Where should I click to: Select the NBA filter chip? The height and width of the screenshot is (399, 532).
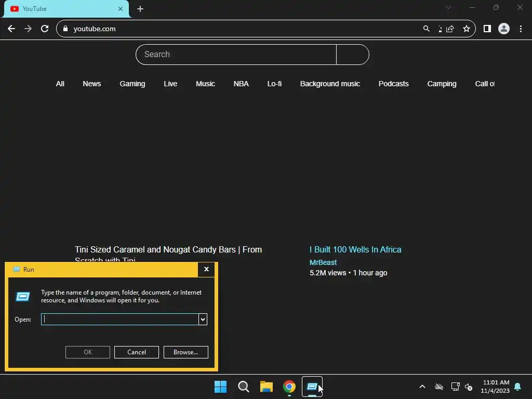pos(241,84)
